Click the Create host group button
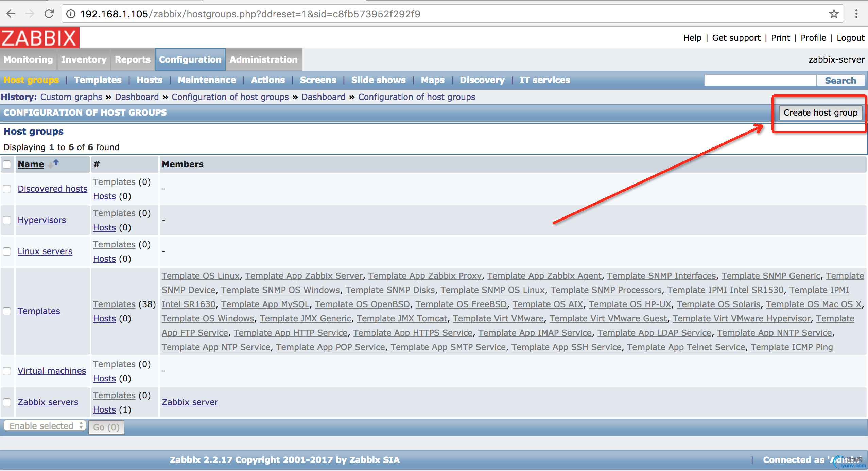 click(x=820, y=113)
